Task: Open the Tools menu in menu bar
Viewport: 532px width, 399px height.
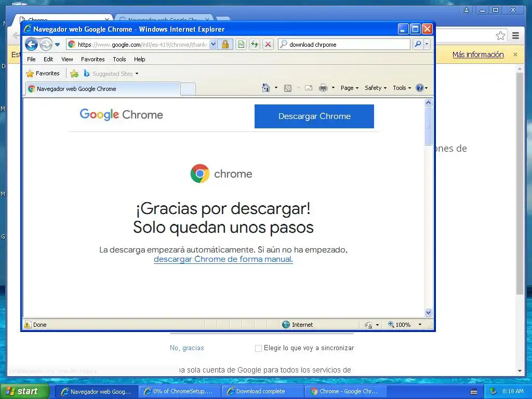Action: [119, 59]
